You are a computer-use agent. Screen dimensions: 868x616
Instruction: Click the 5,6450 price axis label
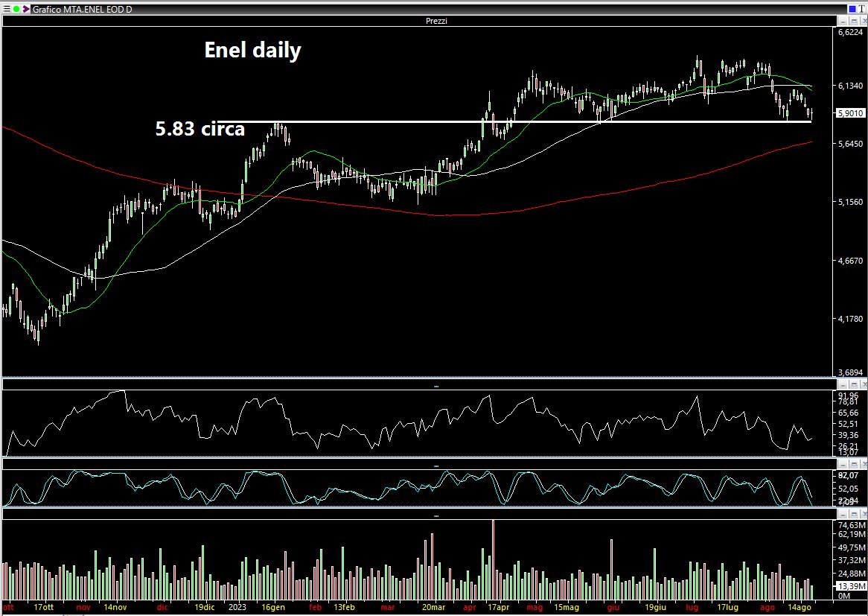(850, 144)
